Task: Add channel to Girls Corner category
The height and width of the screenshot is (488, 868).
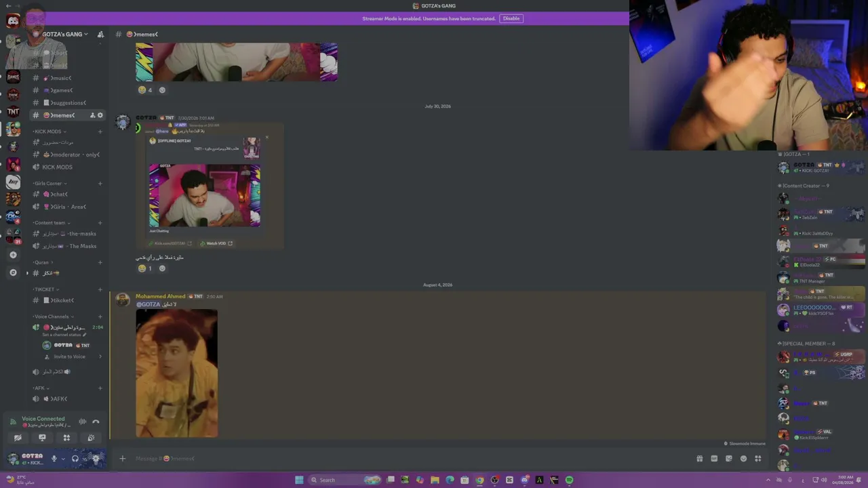Action: point(100,183)
